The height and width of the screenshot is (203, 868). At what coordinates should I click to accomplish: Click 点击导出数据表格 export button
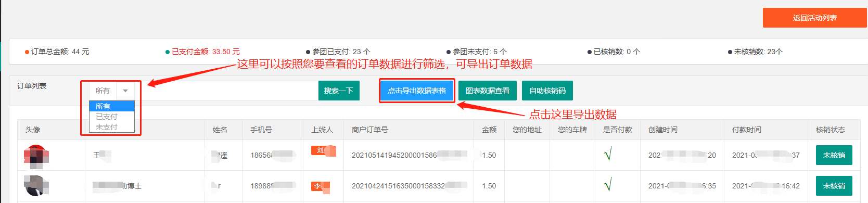(x=417, y=91)
